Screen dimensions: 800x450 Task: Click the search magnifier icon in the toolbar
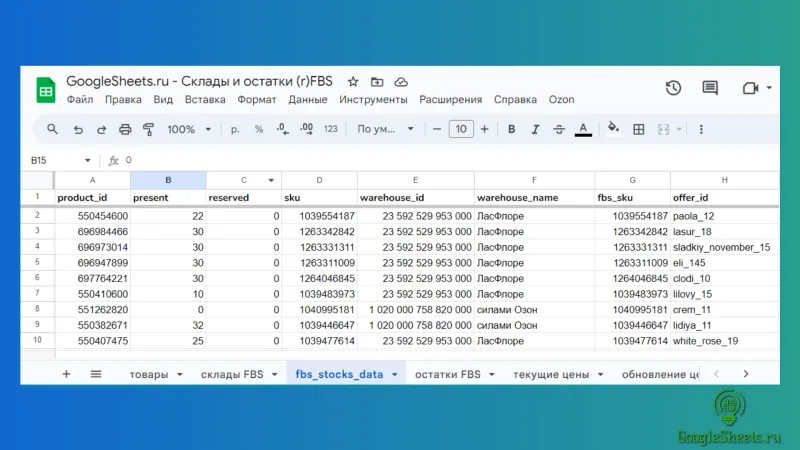(52, 129)
